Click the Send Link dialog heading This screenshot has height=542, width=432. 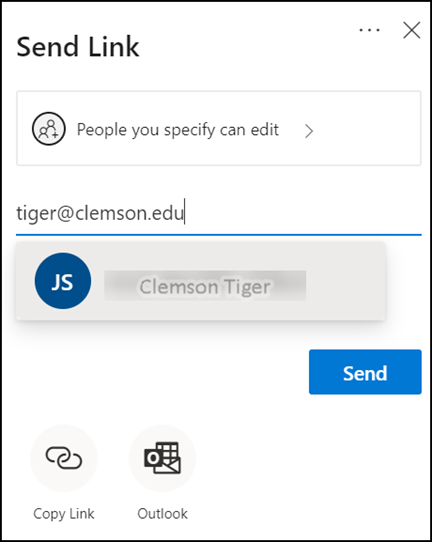pos(78,47)
